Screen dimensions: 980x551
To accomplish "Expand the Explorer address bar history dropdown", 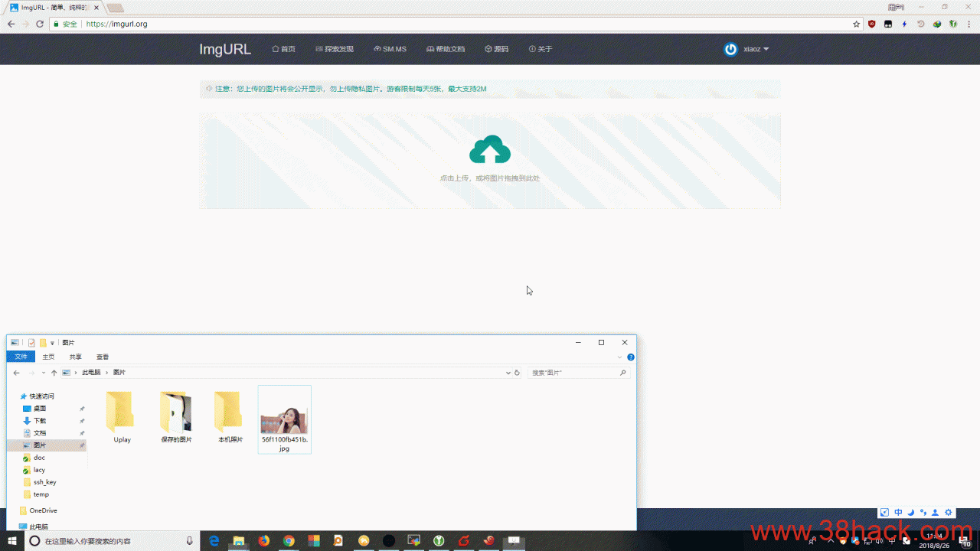I will [x=508, y=373].
